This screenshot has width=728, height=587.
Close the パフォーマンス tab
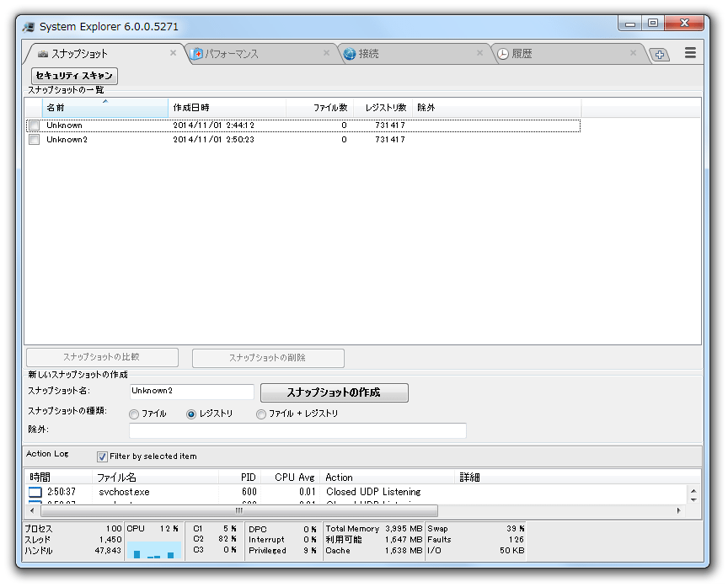click(326, 53)
